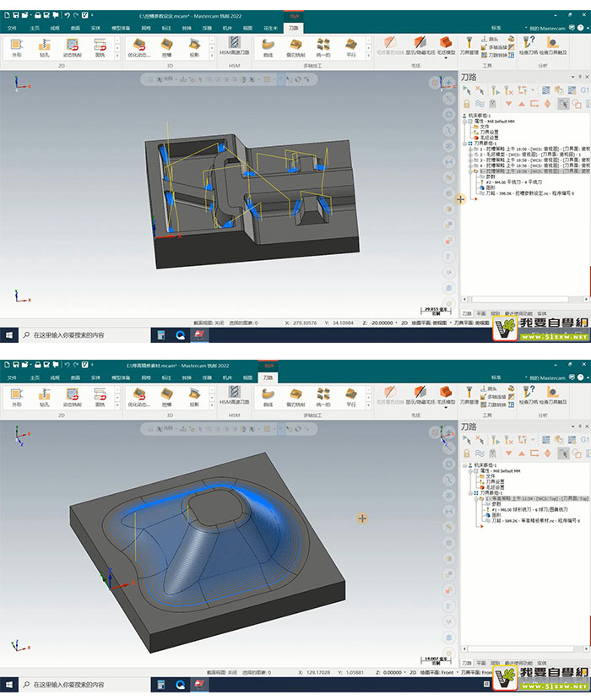Switch to 实体 ribbon tab in top window
This screenshot has height=700, width=591.
tap(95, 28)
